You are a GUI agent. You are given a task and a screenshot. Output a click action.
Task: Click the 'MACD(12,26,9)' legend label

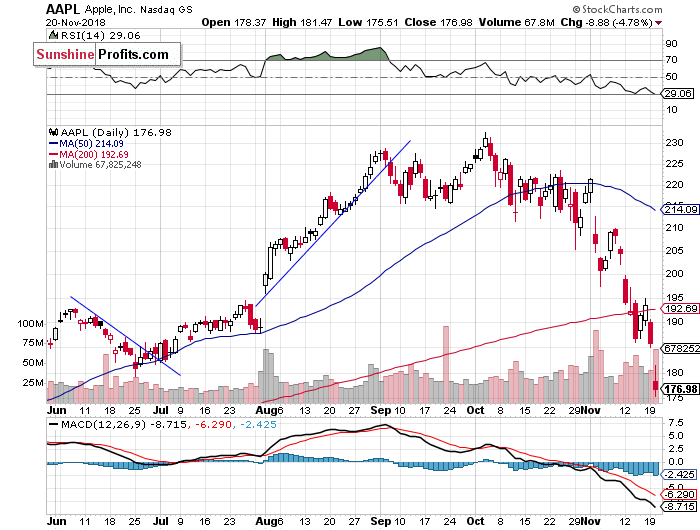click(x=104, y=424)
